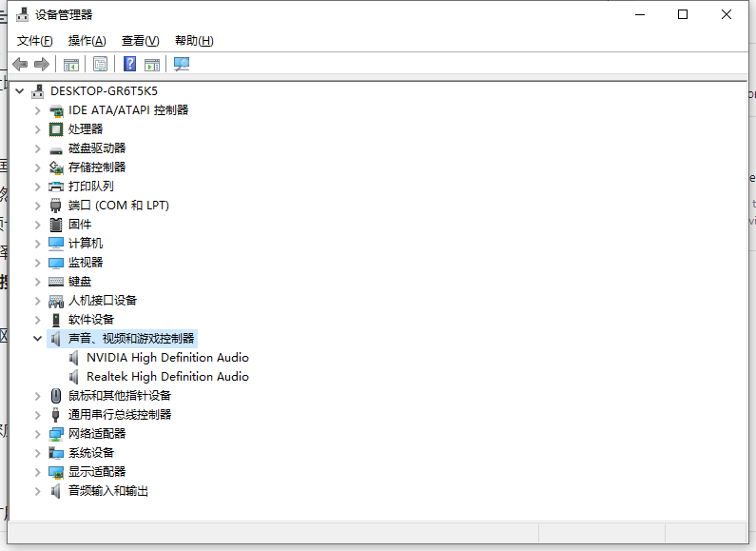Collapse the 声音、视频和游戏控制器 category

tap(38, 339)
